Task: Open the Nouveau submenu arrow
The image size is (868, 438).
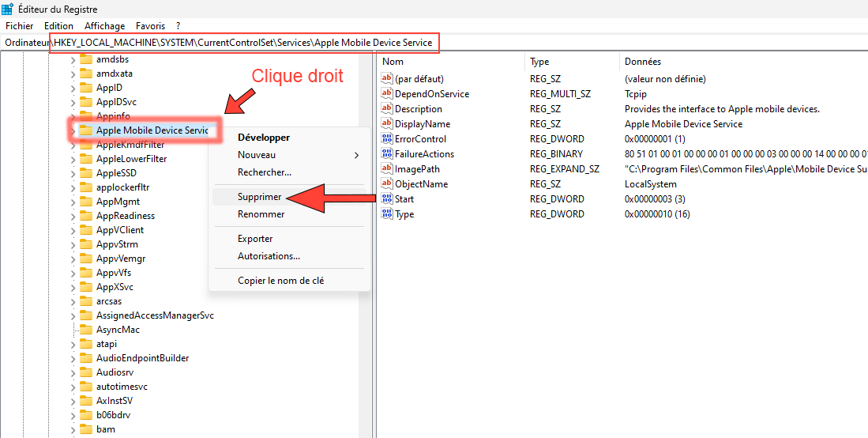Action: click(x=356, y=155)
